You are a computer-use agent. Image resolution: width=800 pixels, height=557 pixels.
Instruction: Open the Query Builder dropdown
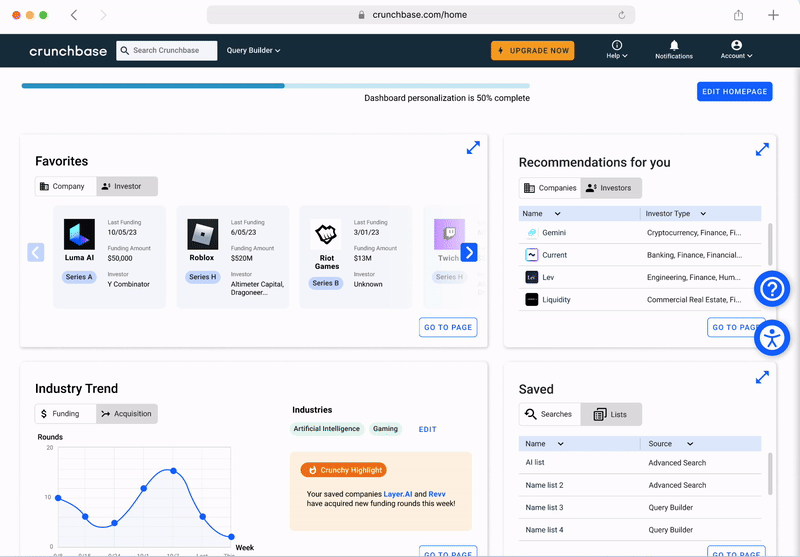click(x=254, y=50)
